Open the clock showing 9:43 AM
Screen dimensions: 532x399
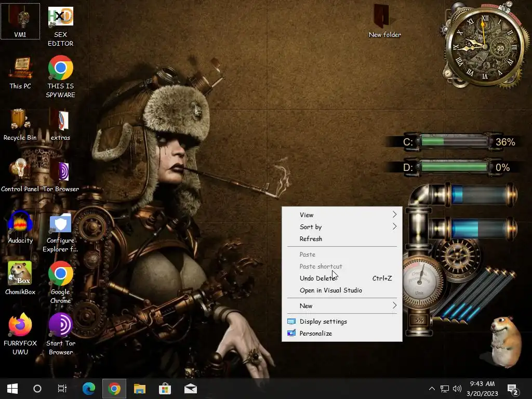(482, 389)
